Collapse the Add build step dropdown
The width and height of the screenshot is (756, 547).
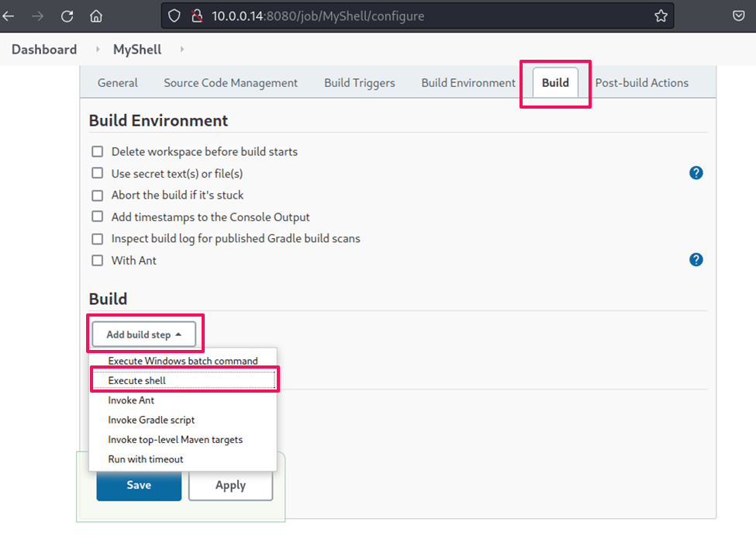pos(145,333)
